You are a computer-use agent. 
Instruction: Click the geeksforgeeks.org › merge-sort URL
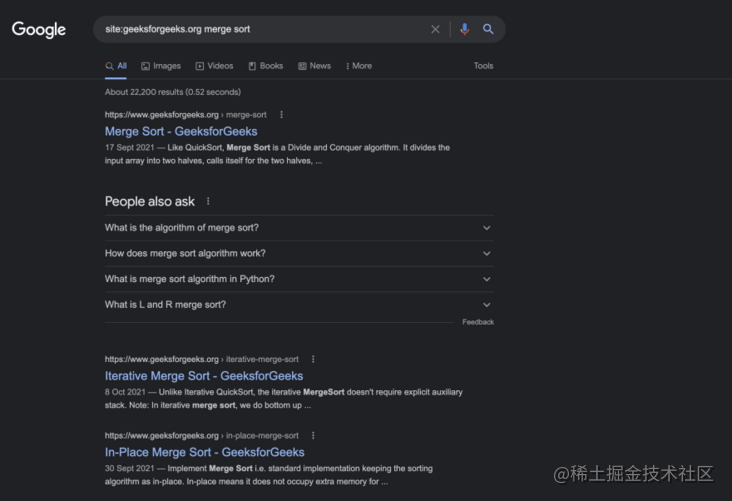185,114
